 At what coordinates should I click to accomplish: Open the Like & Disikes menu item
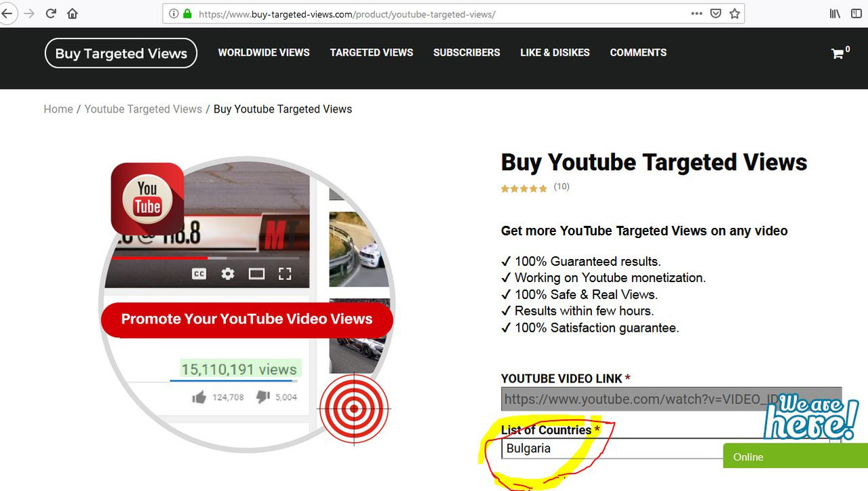(x=555, y=52)
